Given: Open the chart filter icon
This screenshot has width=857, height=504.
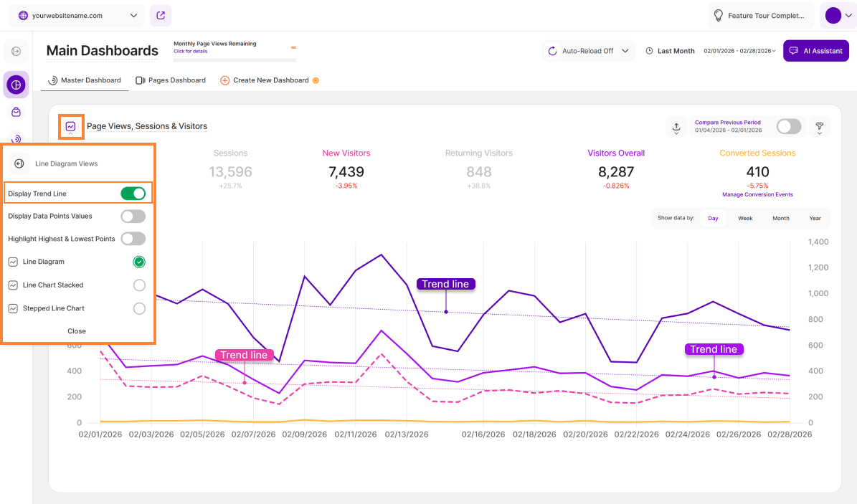Looking at the screenshot, I should pyautogui.click(x=819, y=127).
